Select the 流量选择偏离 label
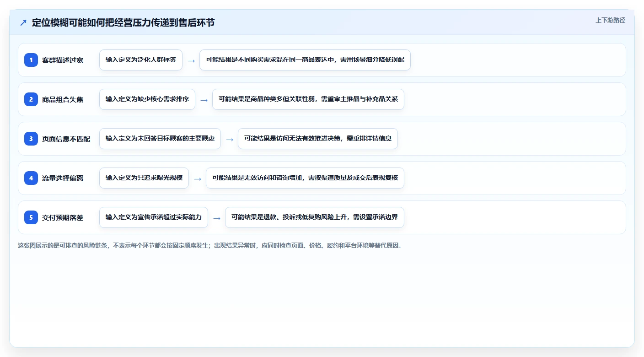Viewport: 644px width, 357px height. click(63, 178)
